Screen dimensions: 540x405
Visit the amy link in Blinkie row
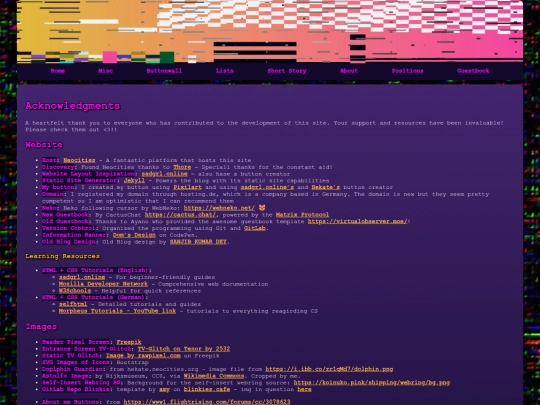coord(164,390)
